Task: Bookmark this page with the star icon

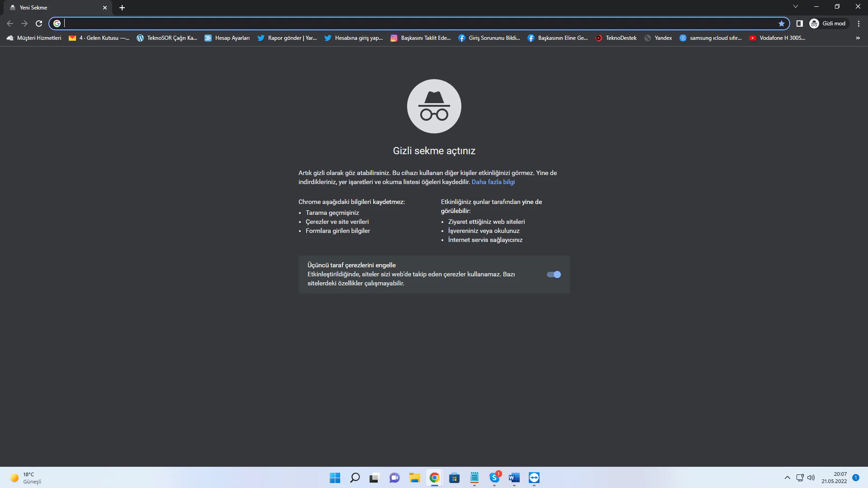Action: pos(782,24)
